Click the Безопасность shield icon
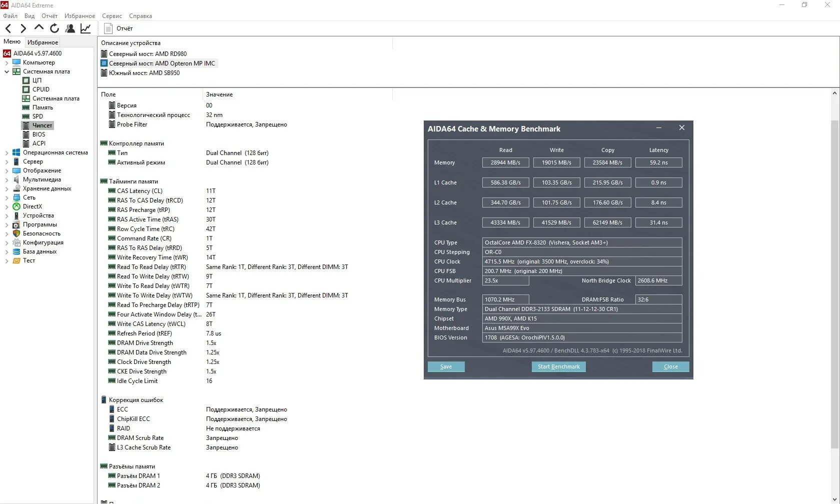 pyautogui.click(x=17, y=233)
